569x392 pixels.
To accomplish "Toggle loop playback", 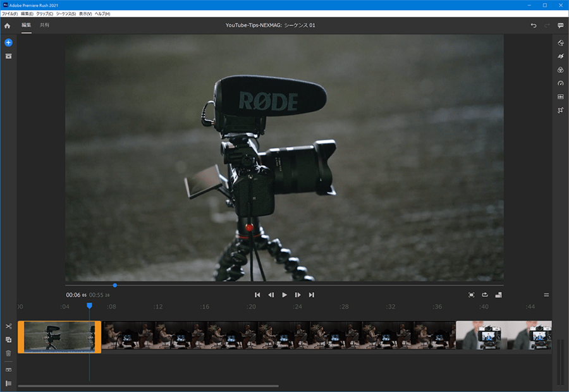I will (x=485, y=295).
